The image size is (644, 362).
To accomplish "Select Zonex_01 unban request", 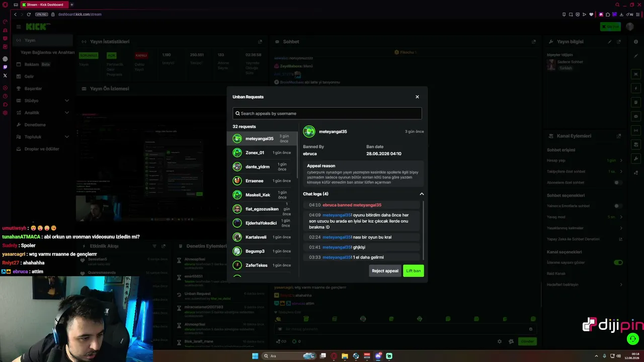I will pyautogui.click(x=262, y=152).
